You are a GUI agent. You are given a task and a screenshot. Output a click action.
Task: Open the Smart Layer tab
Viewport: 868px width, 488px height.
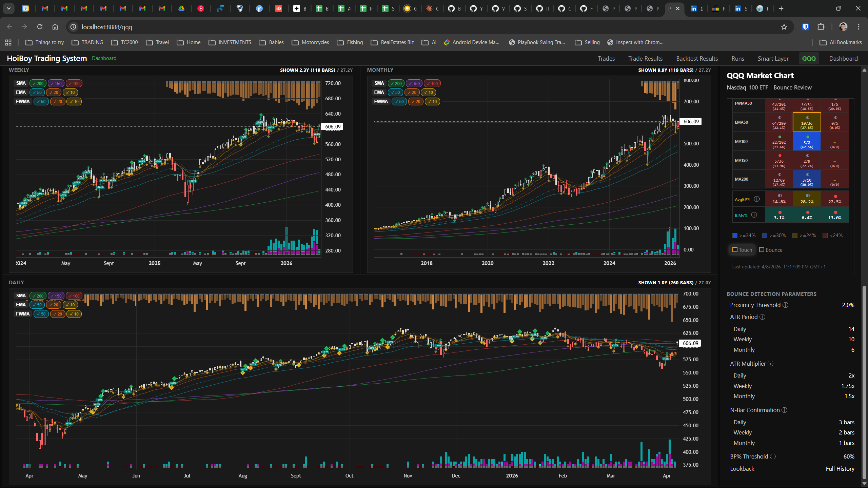773,58
